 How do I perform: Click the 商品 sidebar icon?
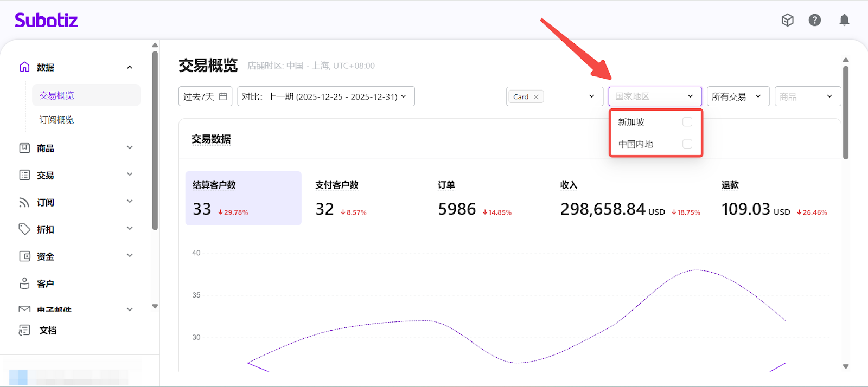click(24, 148)
